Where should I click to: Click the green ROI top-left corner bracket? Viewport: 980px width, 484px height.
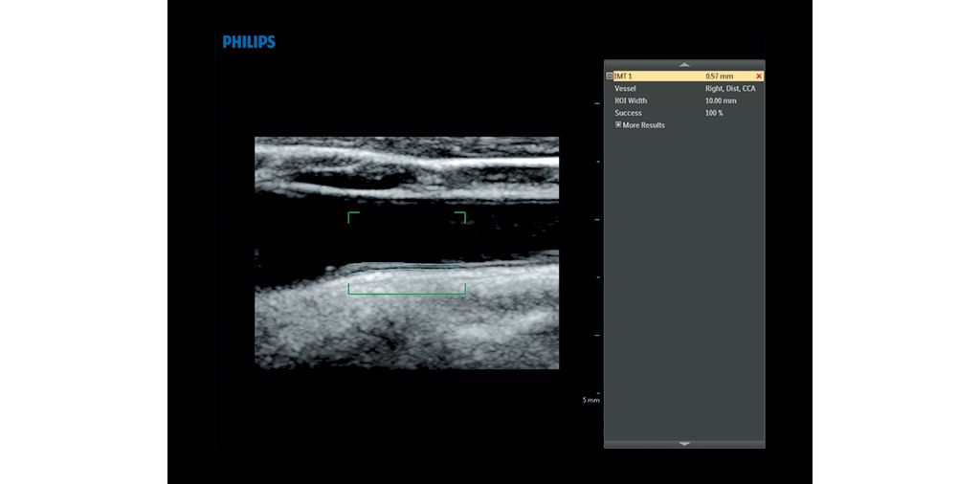pos(350,215)
